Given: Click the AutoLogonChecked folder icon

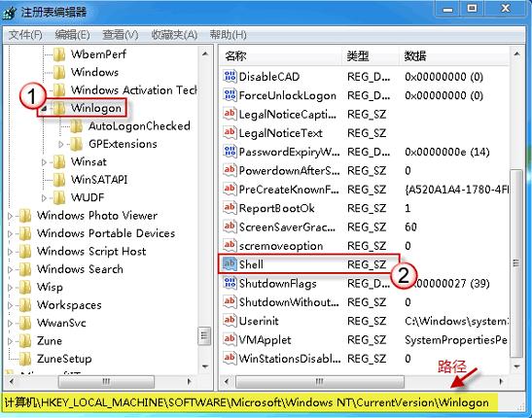Looking at the screenshot, I should [77, 126].
